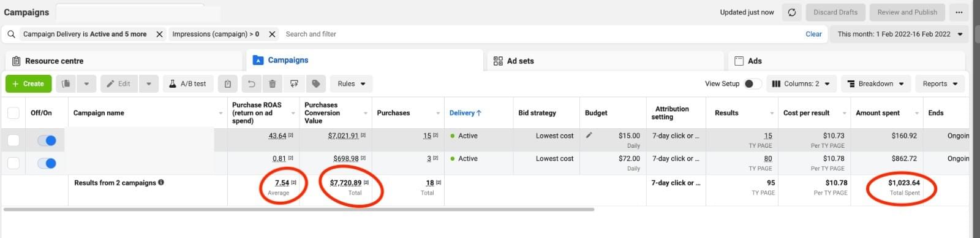Click the search magnifier icon
The width and height of the screenshot is (980, 238).
(x=11, y=34)
